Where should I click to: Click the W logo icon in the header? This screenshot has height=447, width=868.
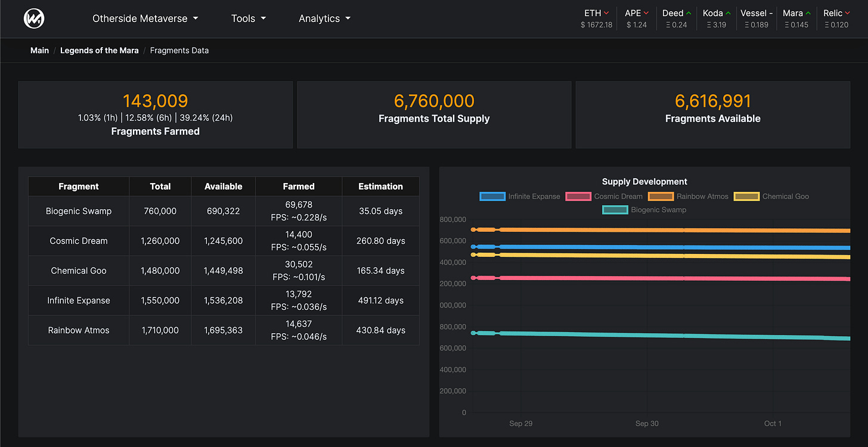point(34,18)
